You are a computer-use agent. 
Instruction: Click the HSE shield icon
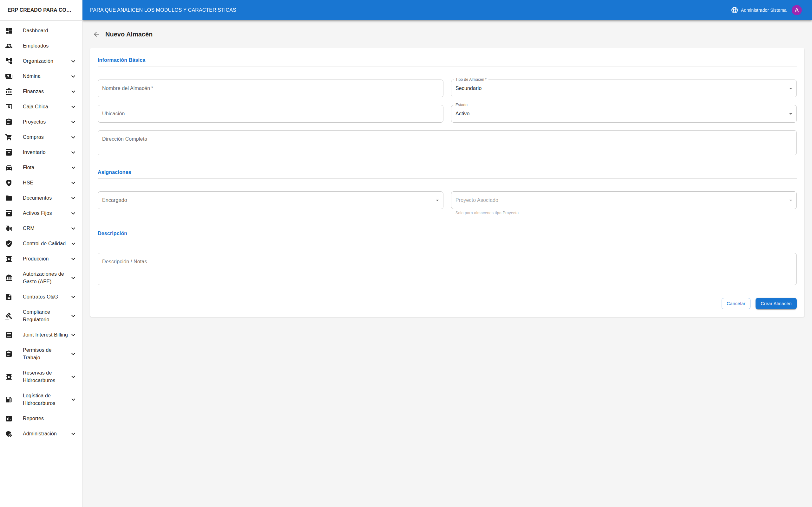point(9,183)
